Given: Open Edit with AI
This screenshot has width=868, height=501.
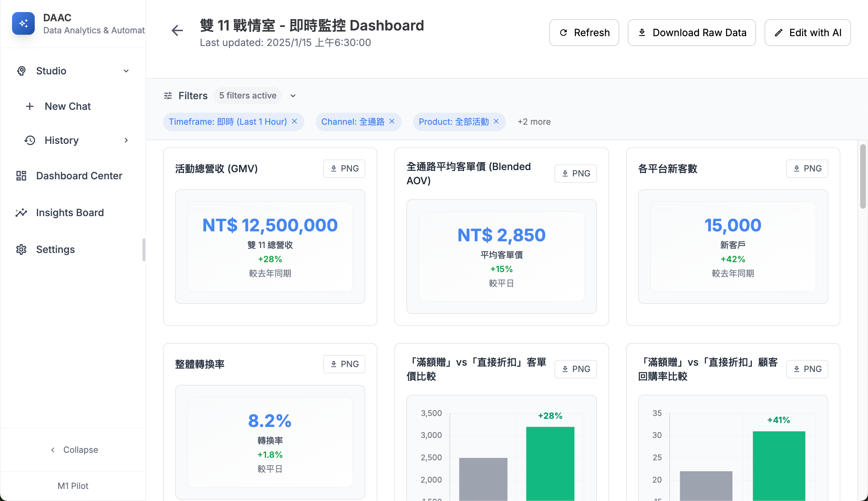Looking at the screenshot, I should click(x=807, y=33).
